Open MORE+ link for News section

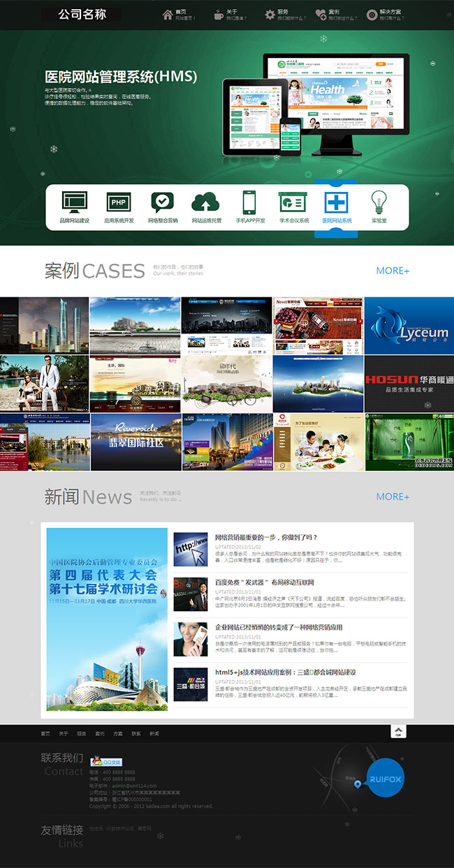pyautogui.click(x=393, y=497)
